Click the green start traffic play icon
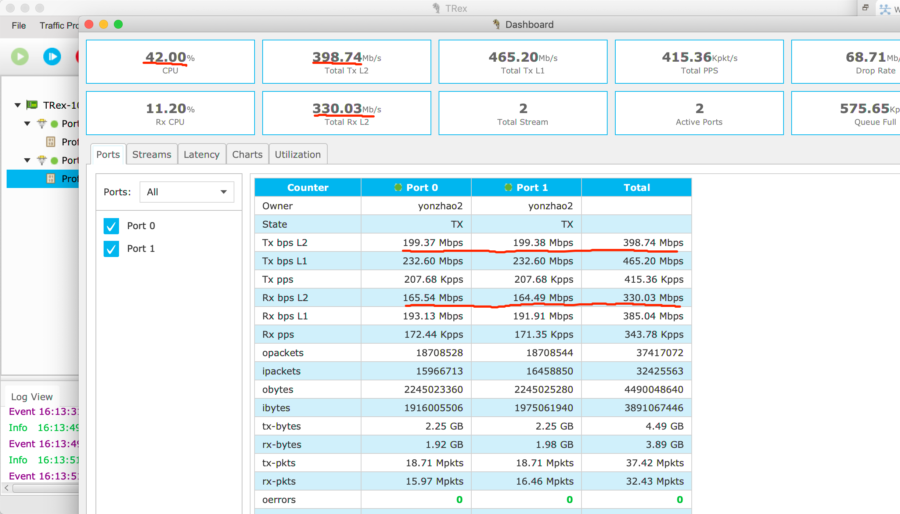 [20, 56]
